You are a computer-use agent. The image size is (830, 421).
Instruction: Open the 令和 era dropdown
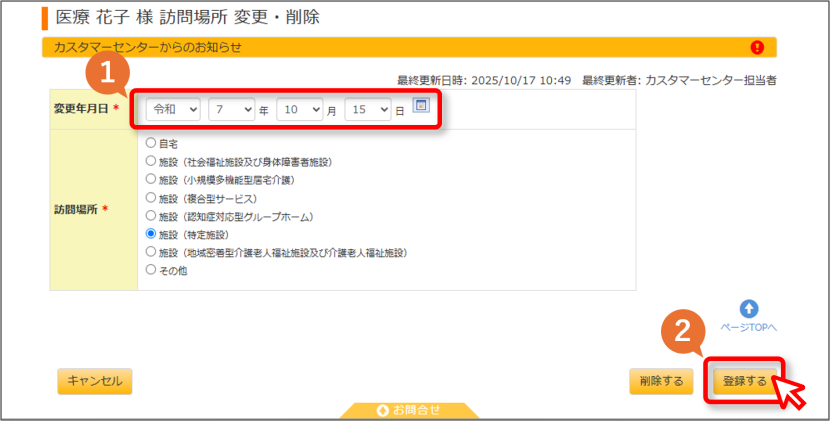click(x=173, y=110)
